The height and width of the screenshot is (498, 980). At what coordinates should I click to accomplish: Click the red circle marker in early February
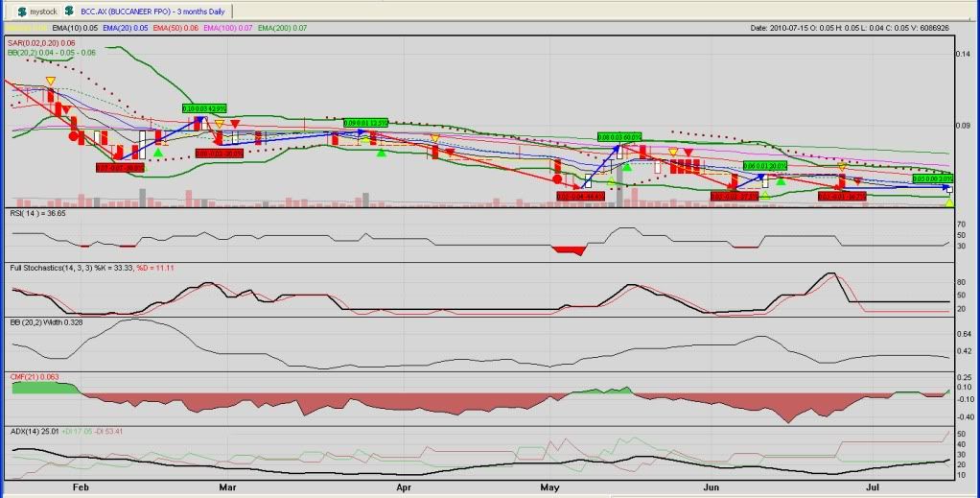[x=74, y=136]
